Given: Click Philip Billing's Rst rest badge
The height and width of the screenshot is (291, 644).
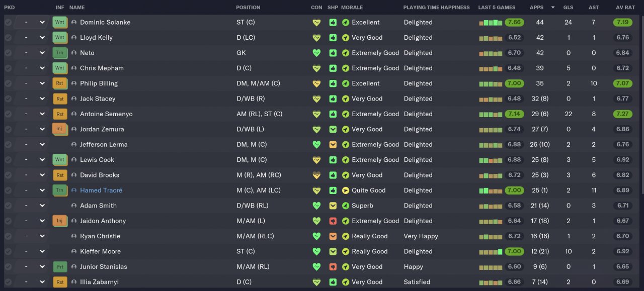Looking at the screenshot, I should [60, 83].
